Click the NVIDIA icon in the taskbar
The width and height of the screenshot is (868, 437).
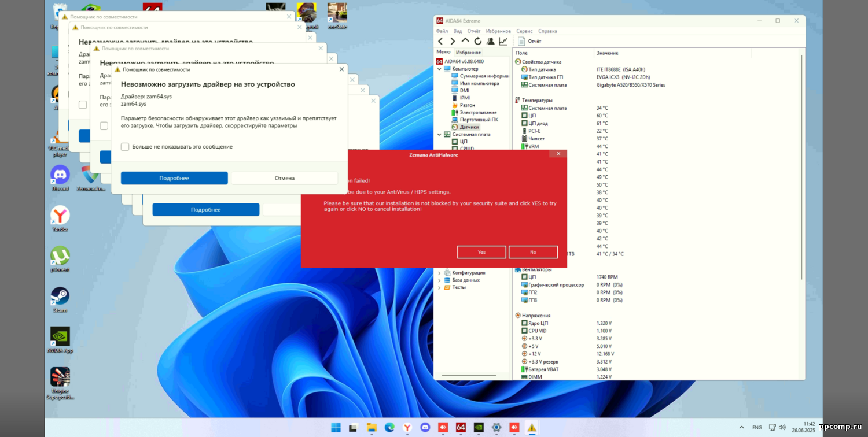pyautogui.click(x=479, y=428)
